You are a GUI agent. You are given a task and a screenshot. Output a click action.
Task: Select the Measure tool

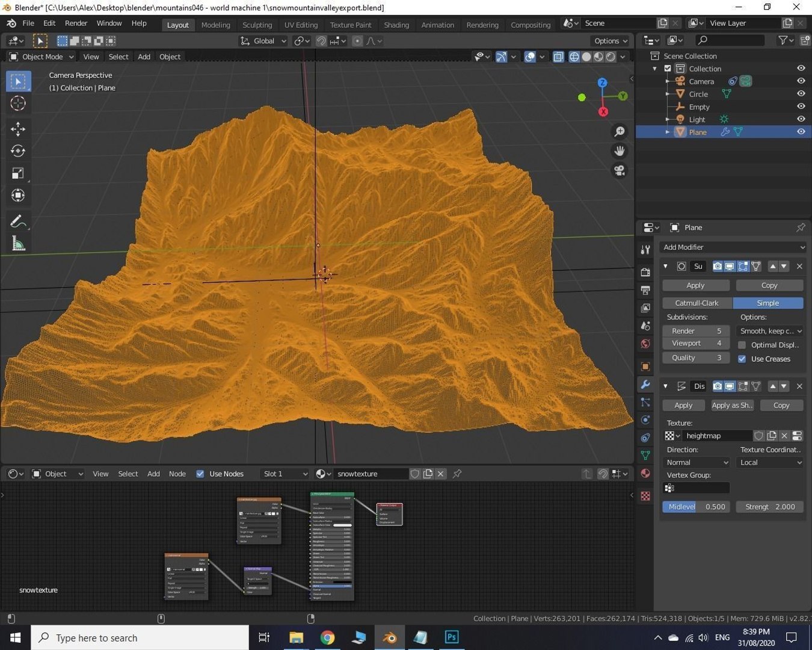tap(18, 244)
